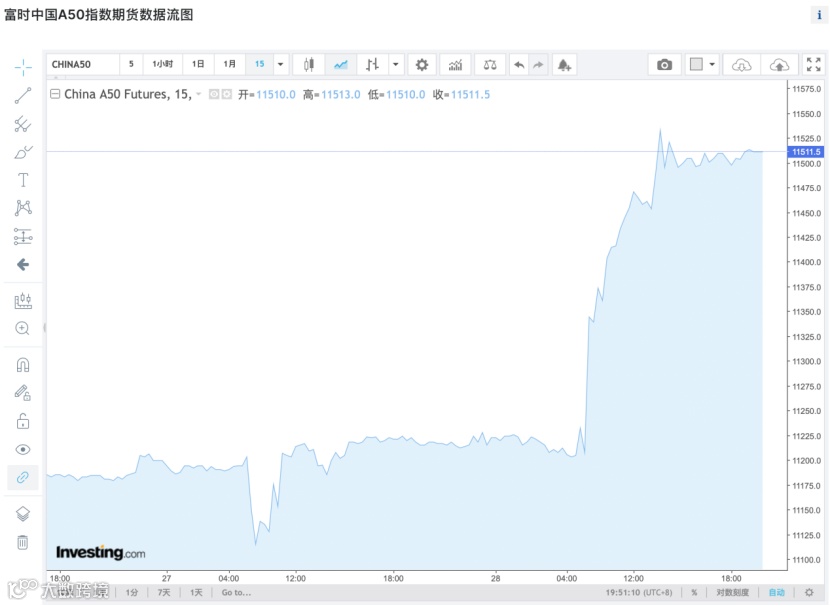Image resolution: width=830 pixels, height=606 pixels.
Task: Click the info icon at top right
Action: click(819, 15)
